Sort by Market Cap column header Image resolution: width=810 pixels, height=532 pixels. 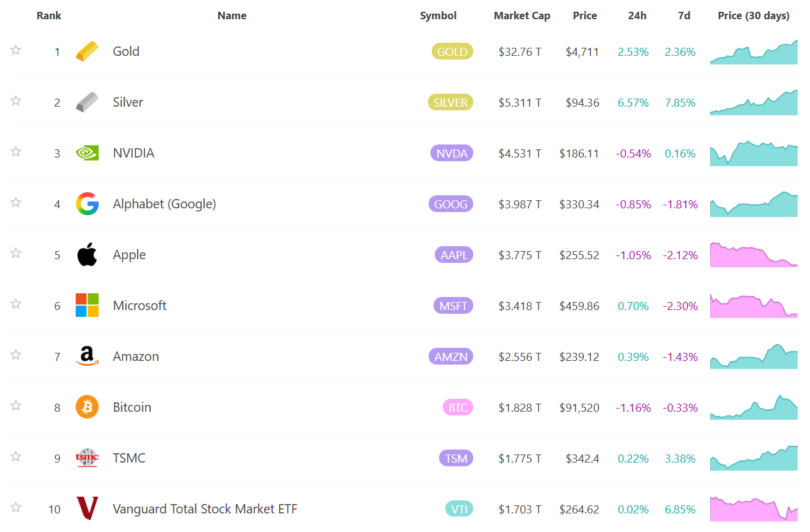click(x=522, y=16)
